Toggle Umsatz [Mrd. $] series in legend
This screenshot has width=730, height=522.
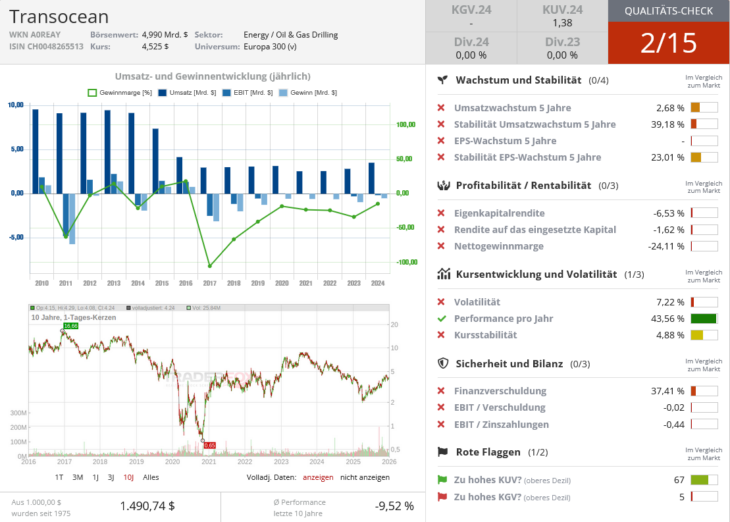point(183,92)
